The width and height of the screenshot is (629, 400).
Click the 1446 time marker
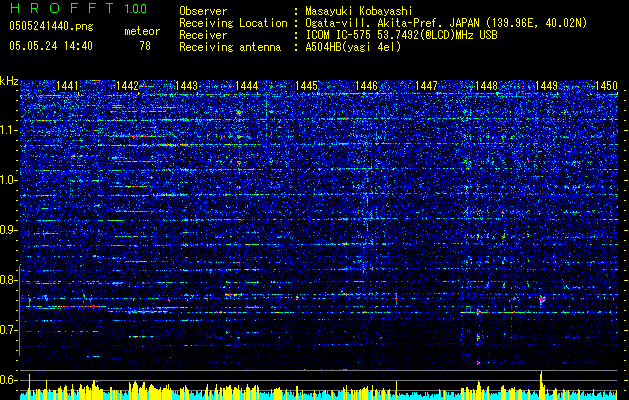(x=366, y=86)
